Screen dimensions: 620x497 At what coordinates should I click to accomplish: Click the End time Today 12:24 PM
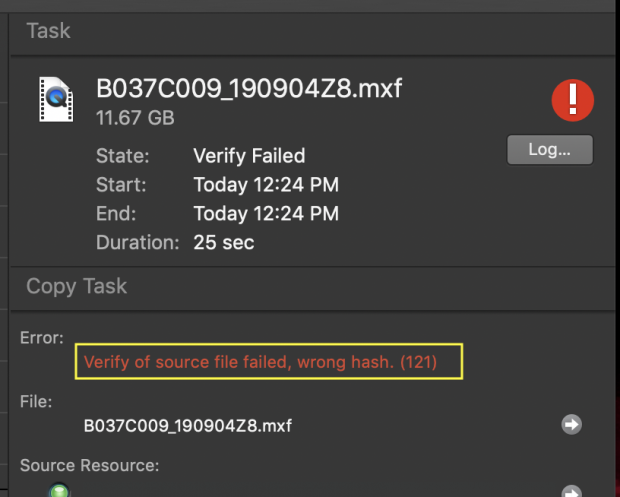(266, 214)
